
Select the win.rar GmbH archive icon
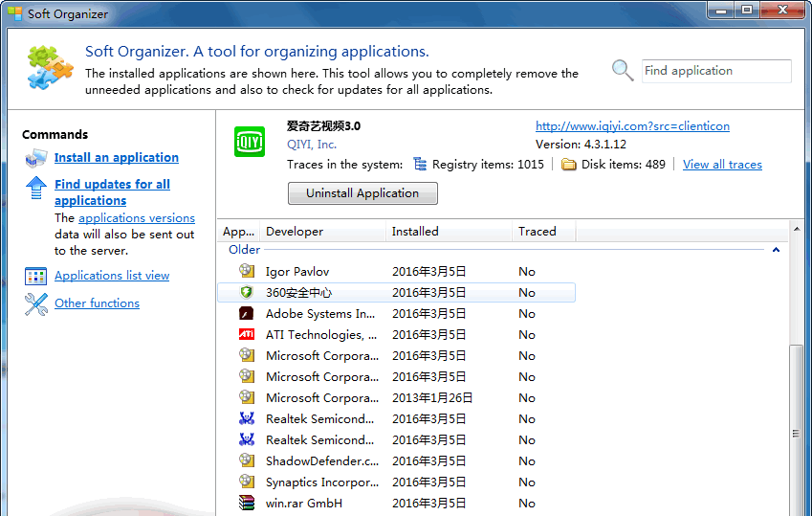coord(247,504)
